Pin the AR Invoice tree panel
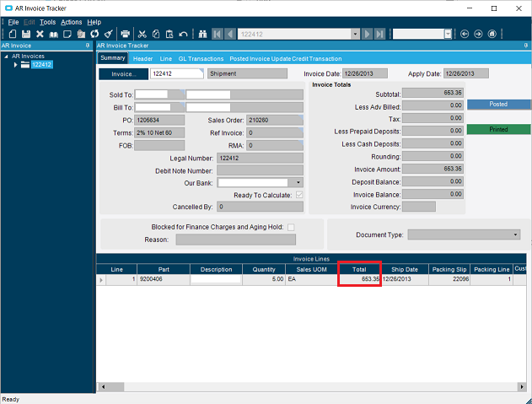 point(88,46)
